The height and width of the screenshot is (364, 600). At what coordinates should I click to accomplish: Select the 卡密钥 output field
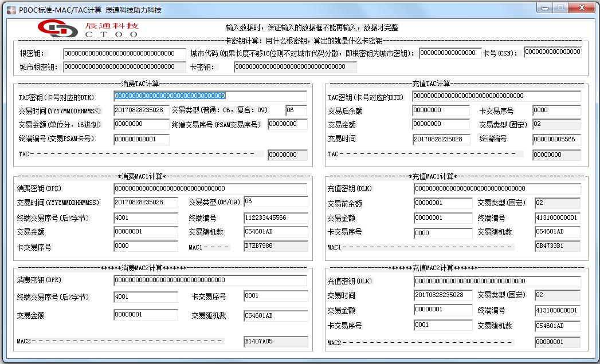pos(295,67)
